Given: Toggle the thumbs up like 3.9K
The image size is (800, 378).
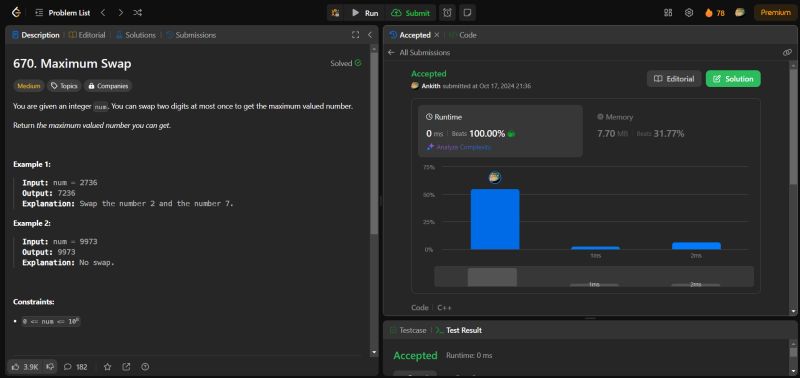Looking at the screenshot, I should click(x=24, y=366).
